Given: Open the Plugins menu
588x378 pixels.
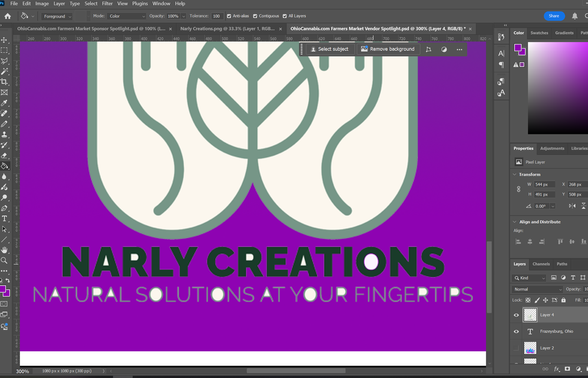Looking at the screenshot, I should coord(140,4).
